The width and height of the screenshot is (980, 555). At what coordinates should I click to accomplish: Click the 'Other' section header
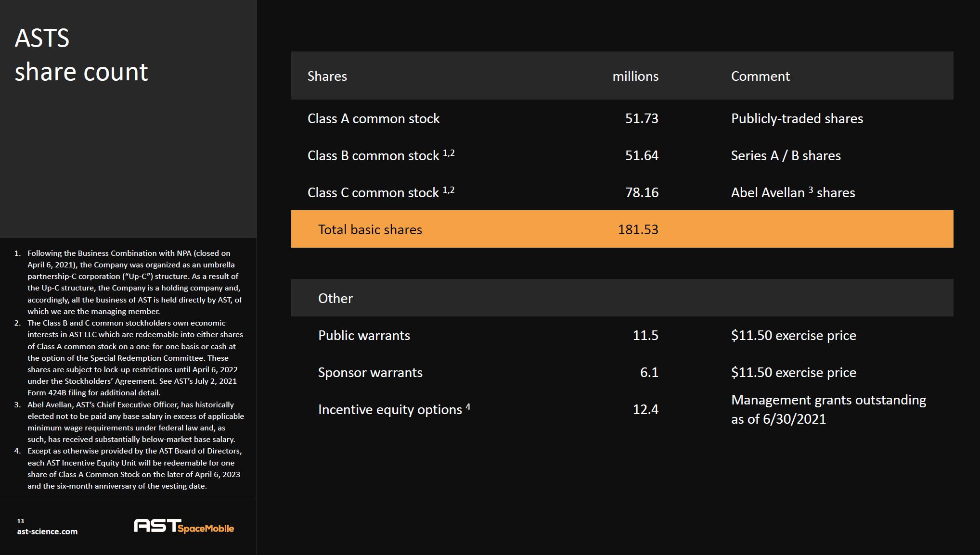(335, 298)
